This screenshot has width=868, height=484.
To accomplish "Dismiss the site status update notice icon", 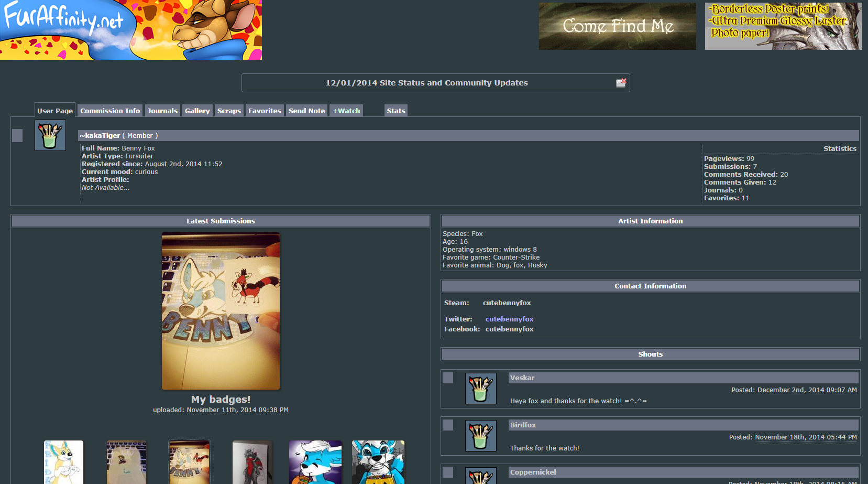I will (x=621, y=83).
